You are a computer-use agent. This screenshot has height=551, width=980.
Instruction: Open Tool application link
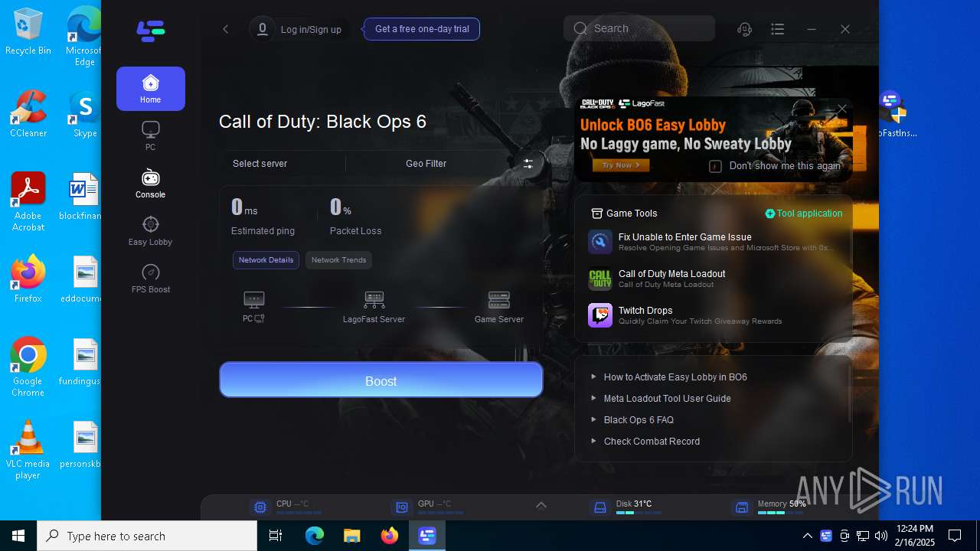pyautogui.click(x=804, y=214)
